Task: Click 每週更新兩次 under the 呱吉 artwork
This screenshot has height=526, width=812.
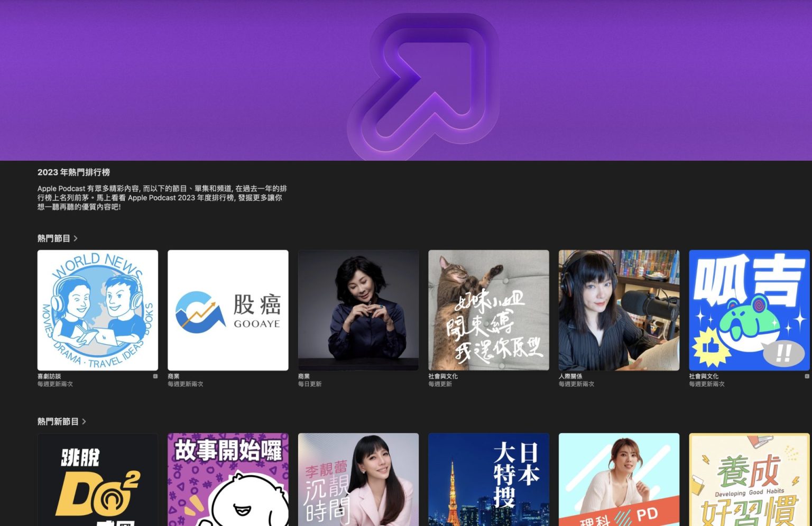Action: (707, 384)
